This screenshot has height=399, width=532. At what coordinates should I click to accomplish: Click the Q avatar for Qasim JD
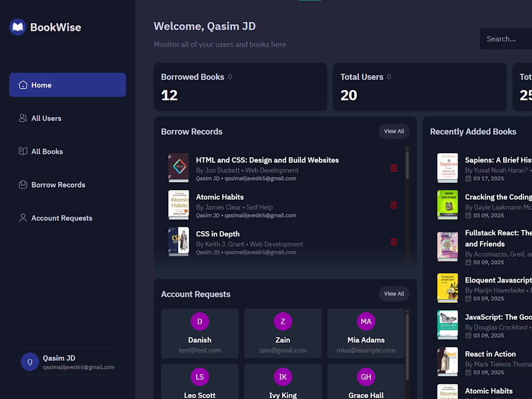point(30,362)
